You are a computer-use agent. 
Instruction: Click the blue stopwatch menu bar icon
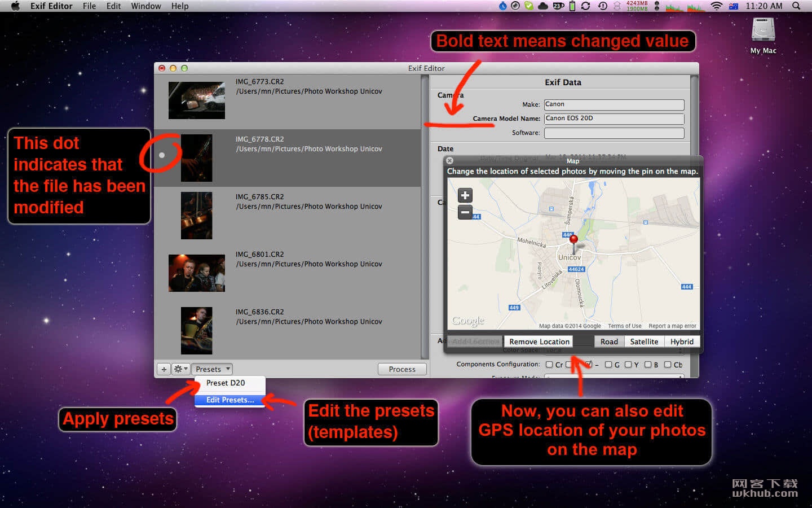coord(503,6)
